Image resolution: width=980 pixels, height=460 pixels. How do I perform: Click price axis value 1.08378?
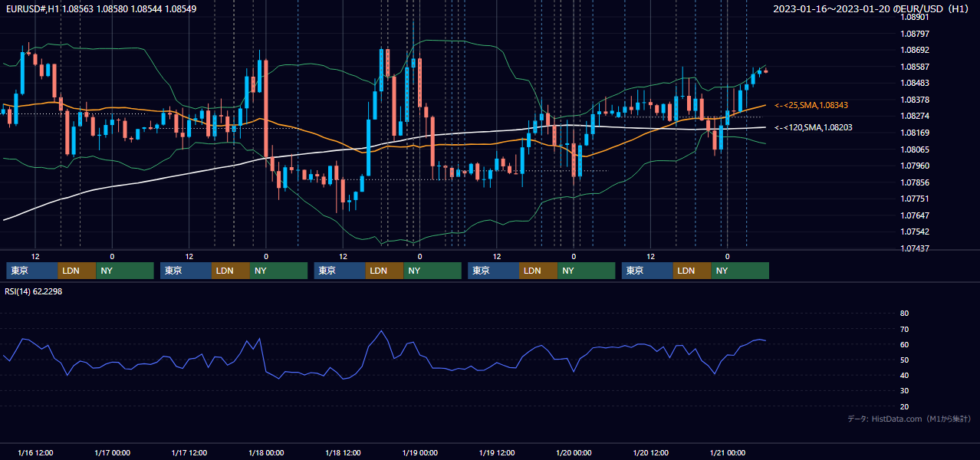point(914,100)
